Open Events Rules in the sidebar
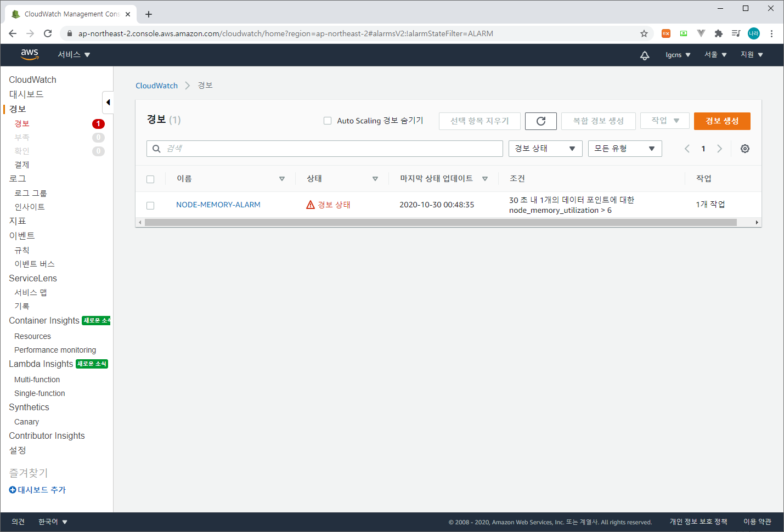This screenshot has height=532, width=784. click(x=22, y=250)
